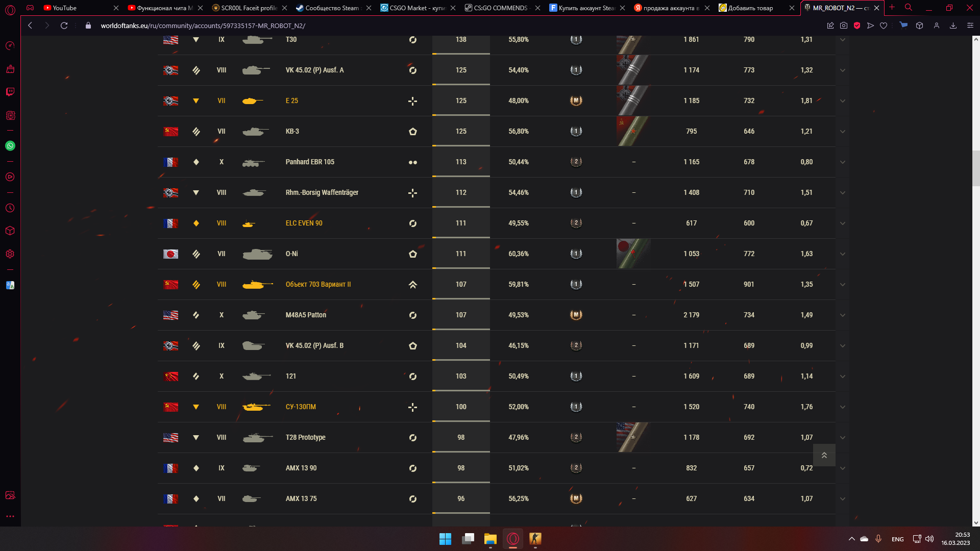Expand the O-Ni tank row details
The image size is (980, 551).
pos(843,254)
